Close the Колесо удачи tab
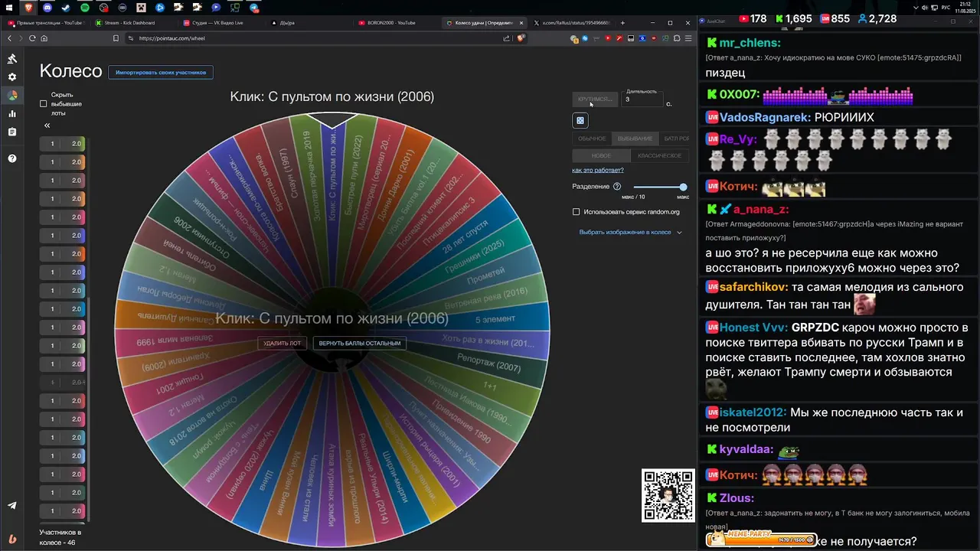Image resolution: width=980 pixels, height=551 pixels. 521,23
